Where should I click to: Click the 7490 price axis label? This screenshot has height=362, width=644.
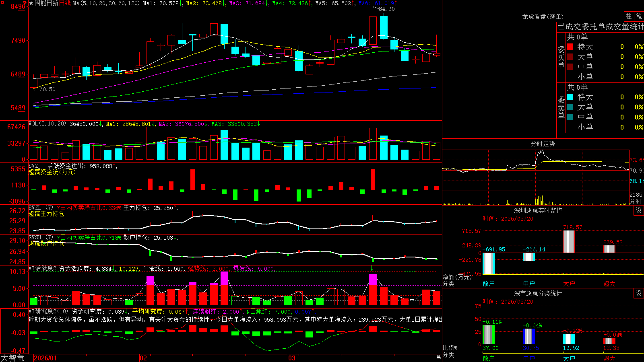(x=18, y=40)
